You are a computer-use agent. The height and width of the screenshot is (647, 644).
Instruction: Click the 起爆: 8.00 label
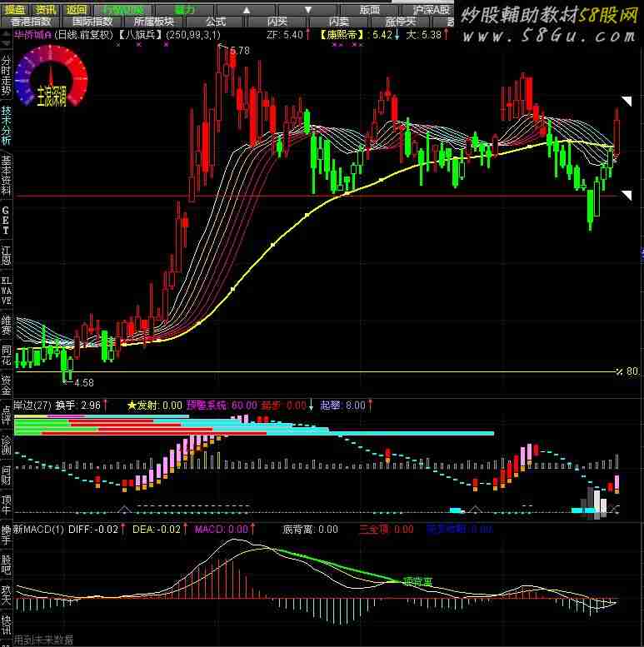click(343, 406)
